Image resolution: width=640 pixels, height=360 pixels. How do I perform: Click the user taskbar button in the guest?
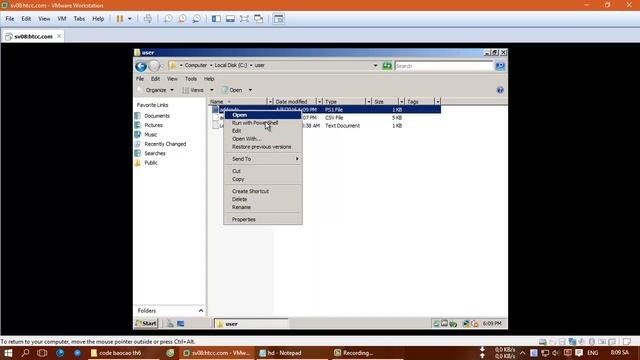251,324
